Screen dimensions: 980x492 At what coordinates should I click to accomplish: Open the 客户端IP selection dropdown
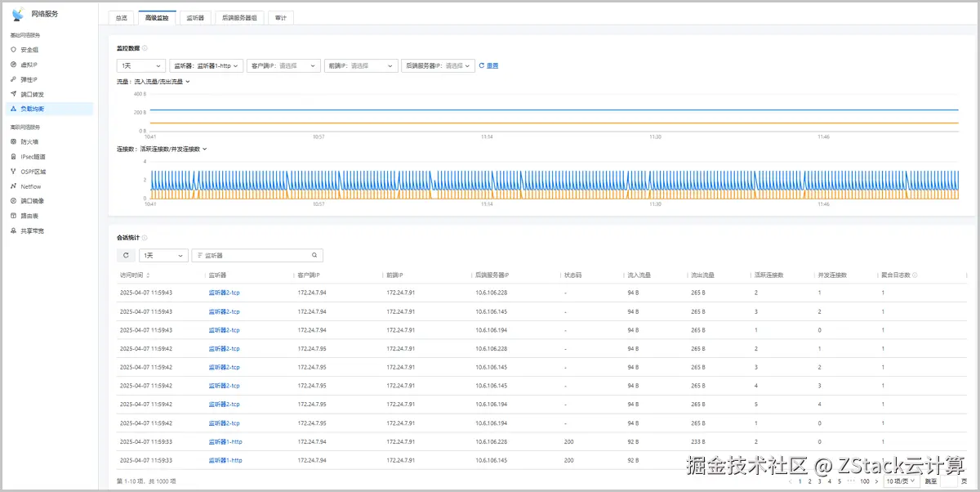click(283, 65)
